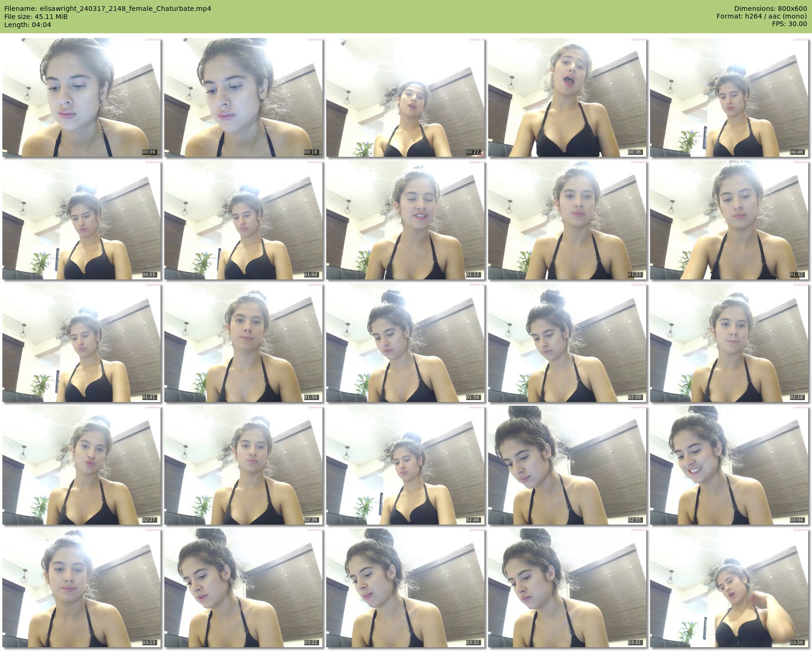Click the thumbnail stamped 02:55

pos(567,465)
